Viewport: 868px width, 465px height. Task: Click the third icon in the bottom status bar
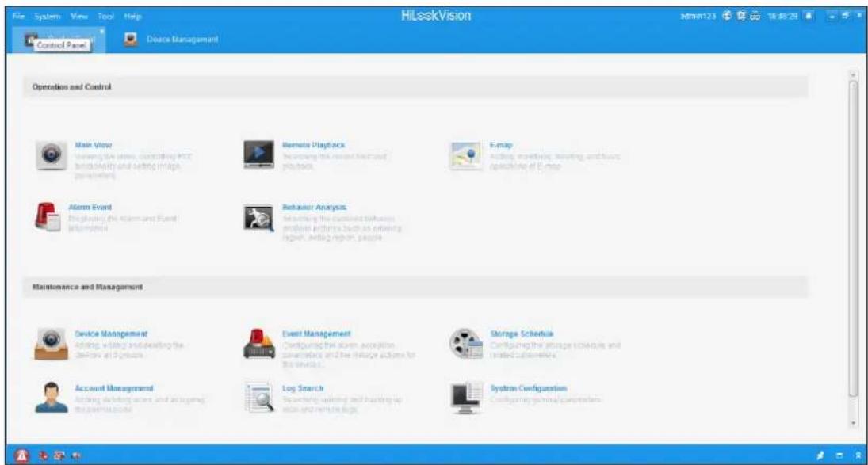(x=59, y=455)
